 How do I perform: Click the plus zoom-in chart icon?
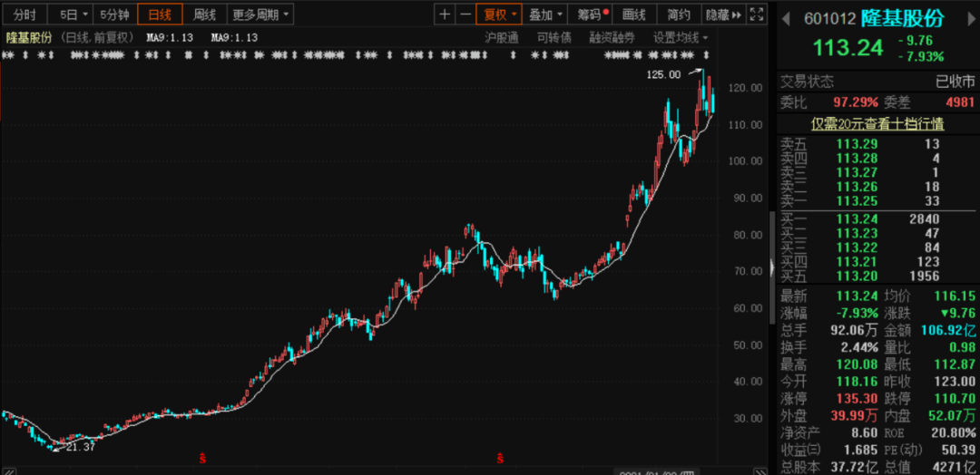(444, 15)
